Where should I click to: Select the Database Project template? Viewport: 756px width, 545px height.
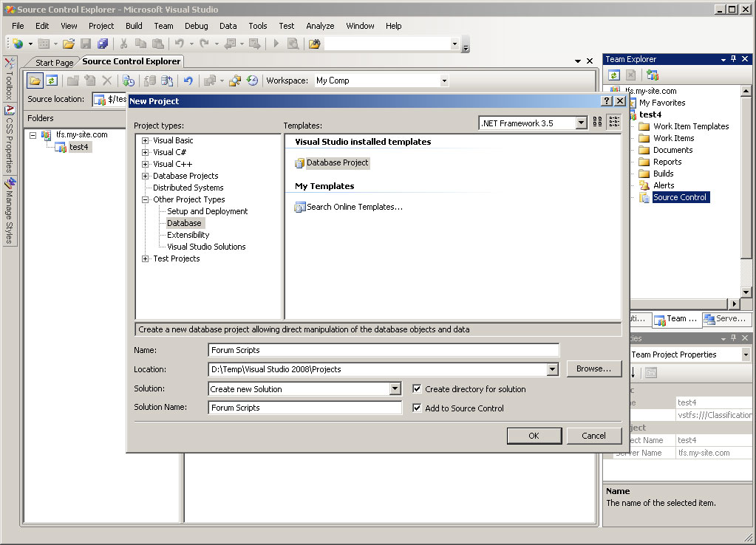(x=332, y=163)
